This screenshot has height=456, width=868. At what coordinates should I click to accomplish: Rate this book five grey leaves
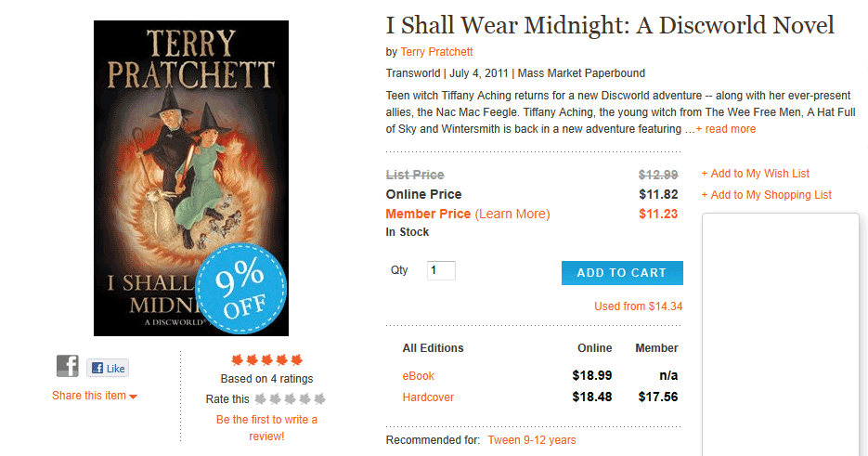pyautogui.click(x=320, y=399)
